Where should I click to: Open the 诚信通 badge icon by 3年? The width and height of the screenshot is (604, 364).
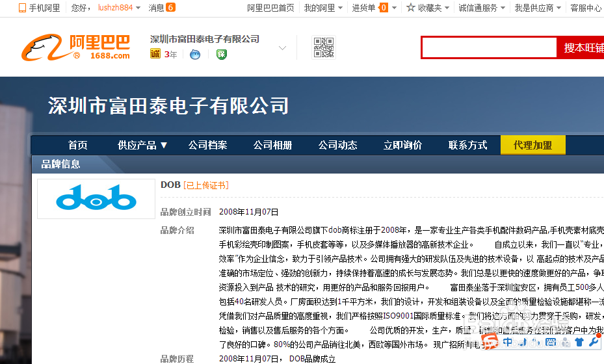coord(155,54)
